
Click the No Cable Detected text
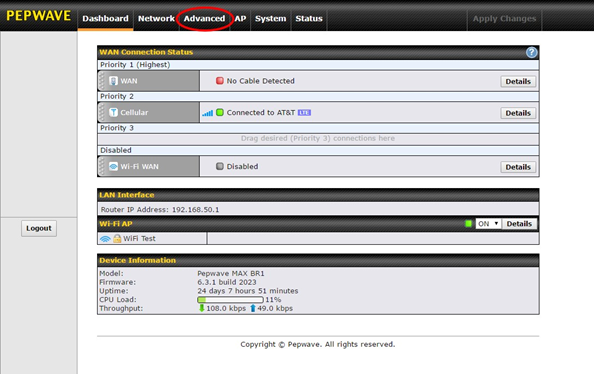[261, 81]
